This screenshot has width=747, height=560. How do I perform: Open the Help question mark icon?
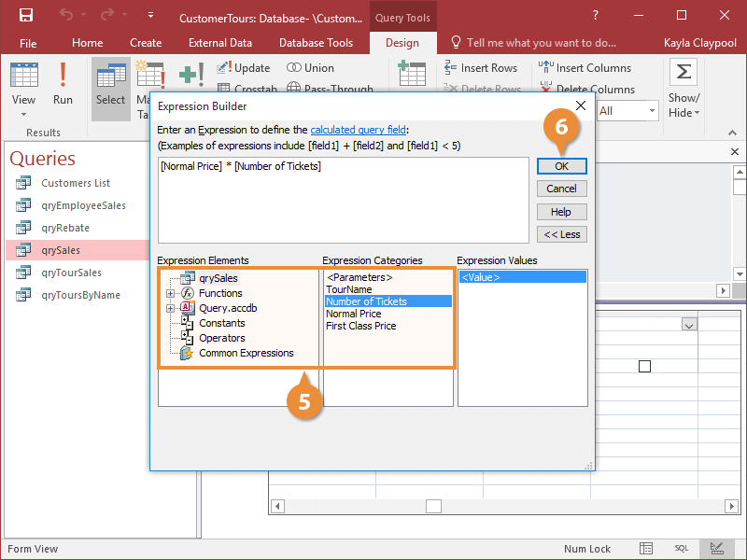click(x=595, y=15)
